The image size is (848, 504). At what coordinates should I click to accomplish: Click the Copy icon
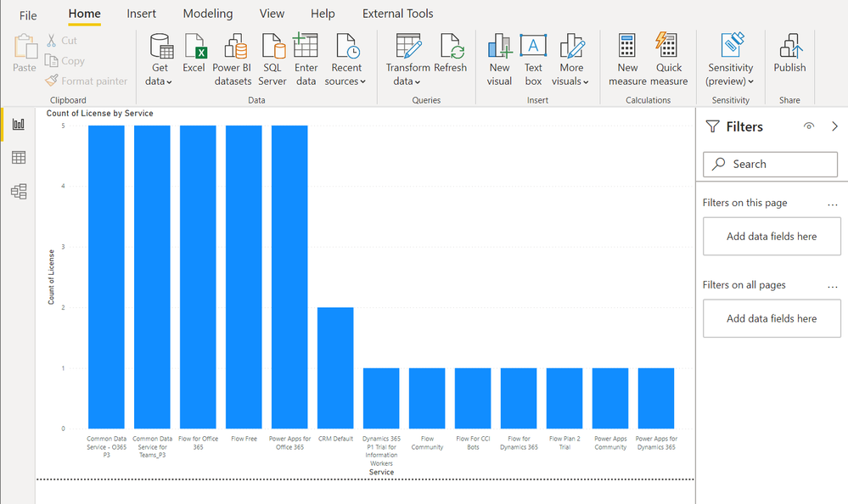click(52, 60)
